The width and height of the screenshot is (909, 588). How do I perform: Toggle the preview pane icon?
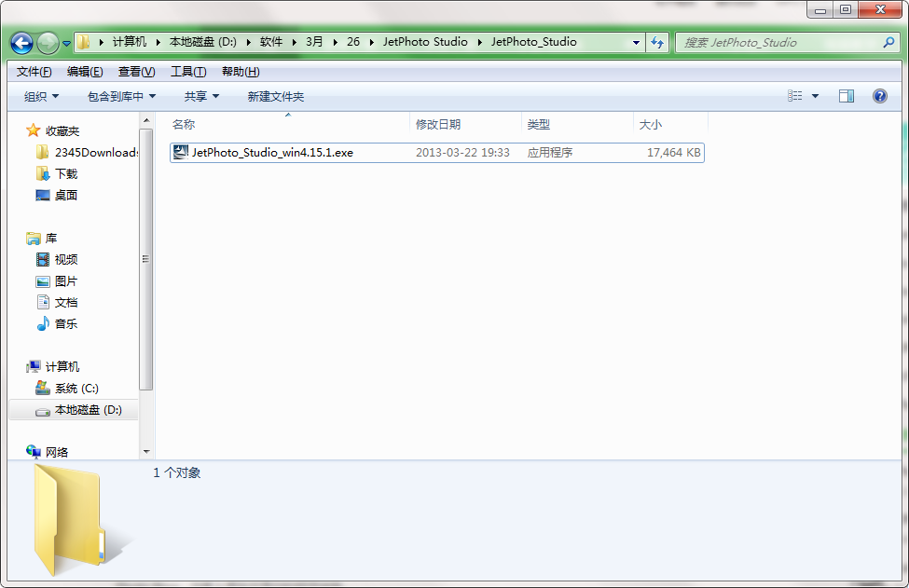point(847,96)
